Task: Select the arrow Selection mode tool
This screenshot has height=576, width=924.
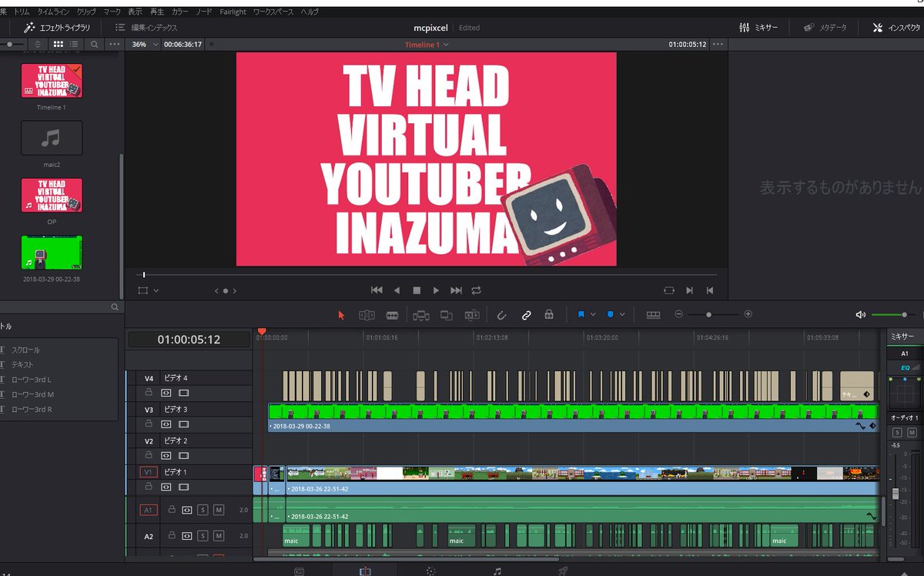Action: click(342, 315)
